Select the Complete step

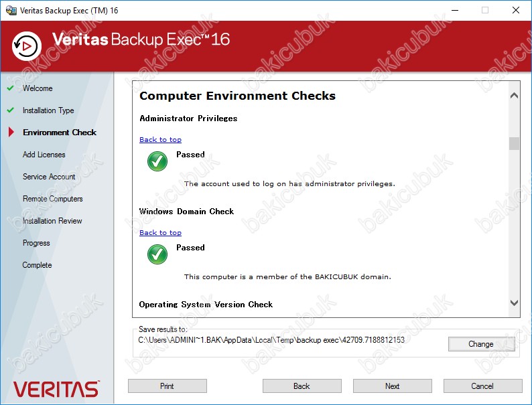pos(37,265)
